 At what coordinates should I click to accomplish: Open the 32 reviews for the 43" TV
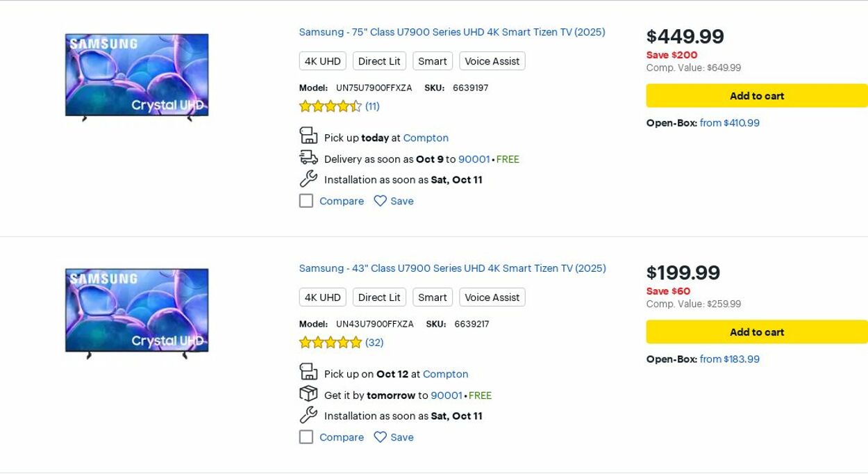coord(374,343)
